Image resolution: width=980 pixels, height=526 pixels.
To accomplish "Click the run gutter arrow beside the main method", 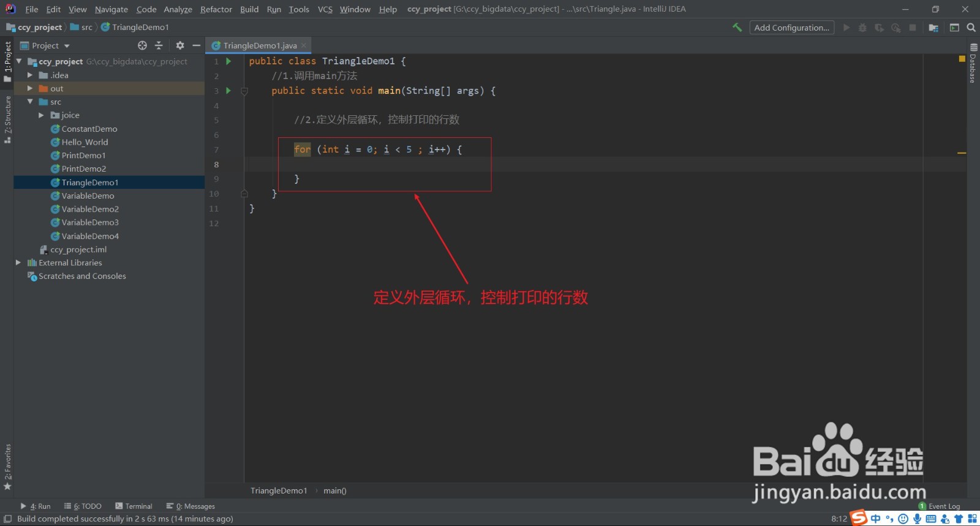I will pyautogui.click(x=228, y=91).
